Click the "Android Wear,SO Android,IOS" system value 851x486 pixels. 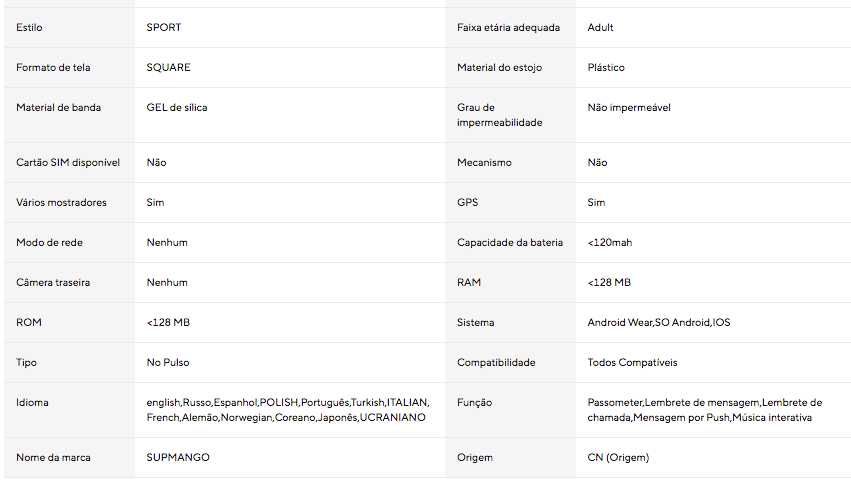point(659,323)
